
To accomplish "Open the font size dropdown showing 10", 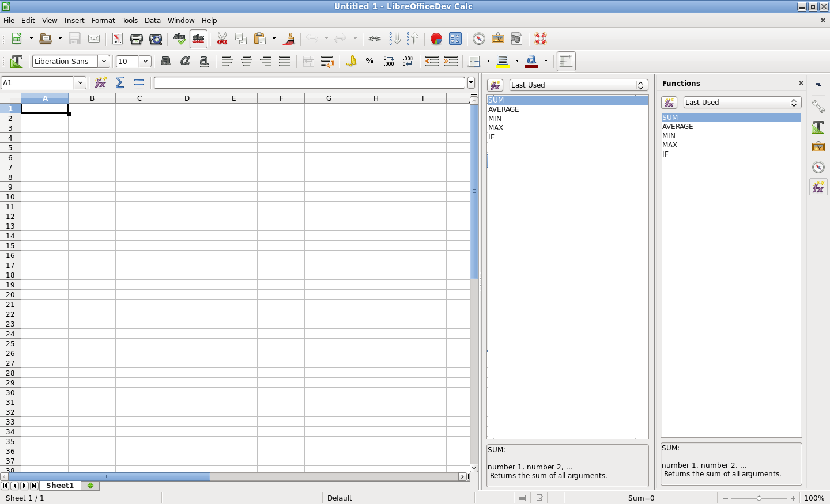I will (x=145, y=62).
